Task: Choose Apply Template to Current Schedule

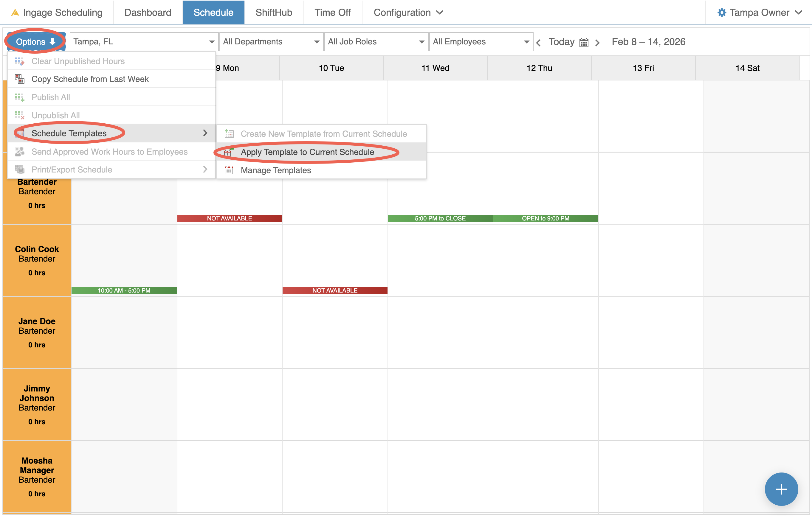Action: [307, 152]
